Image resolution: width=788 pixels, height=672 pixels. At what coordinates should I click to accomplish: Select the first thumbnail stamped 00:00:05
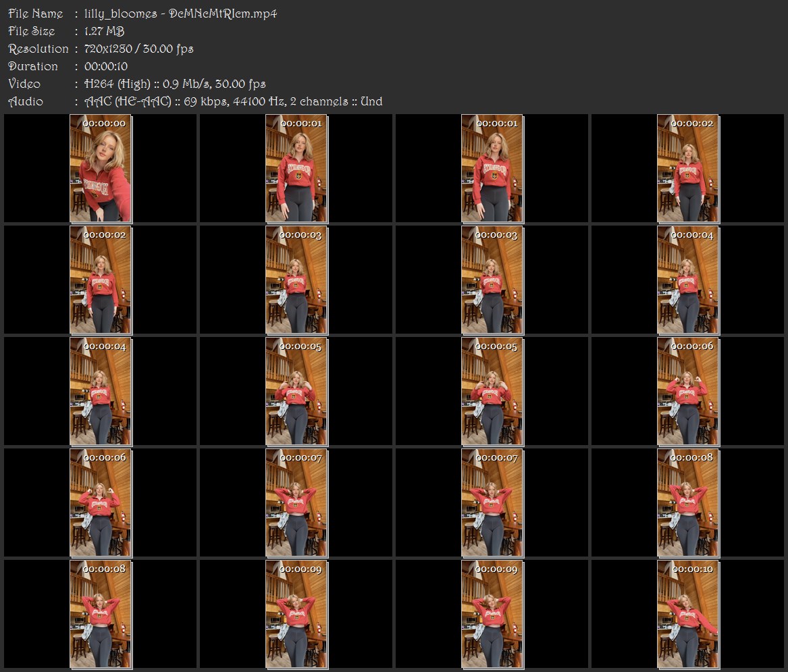pyautogui.click(x=296, y=392)
